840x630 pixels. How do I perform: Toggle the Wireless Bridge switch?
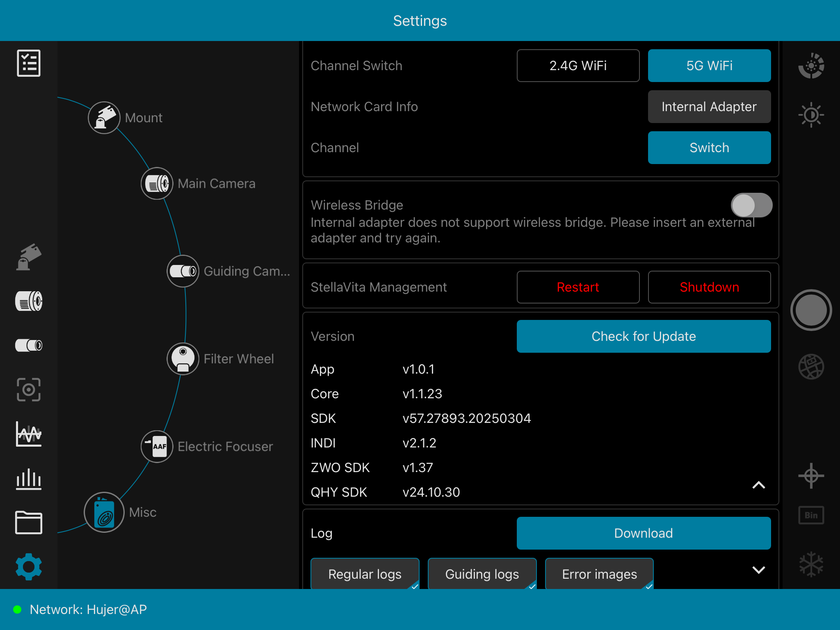pyautogui.click(x=751, y=205)
